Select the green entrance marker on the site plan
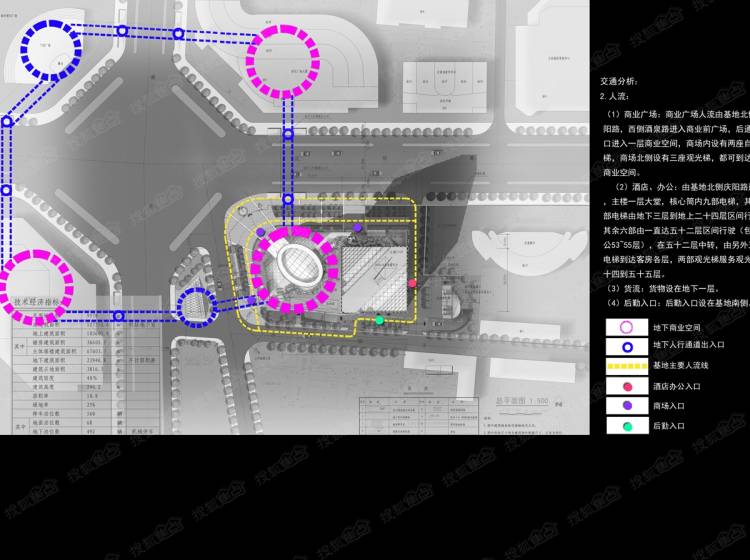The height and width of the screenshot is (560, 750). [x=379, y=320]
